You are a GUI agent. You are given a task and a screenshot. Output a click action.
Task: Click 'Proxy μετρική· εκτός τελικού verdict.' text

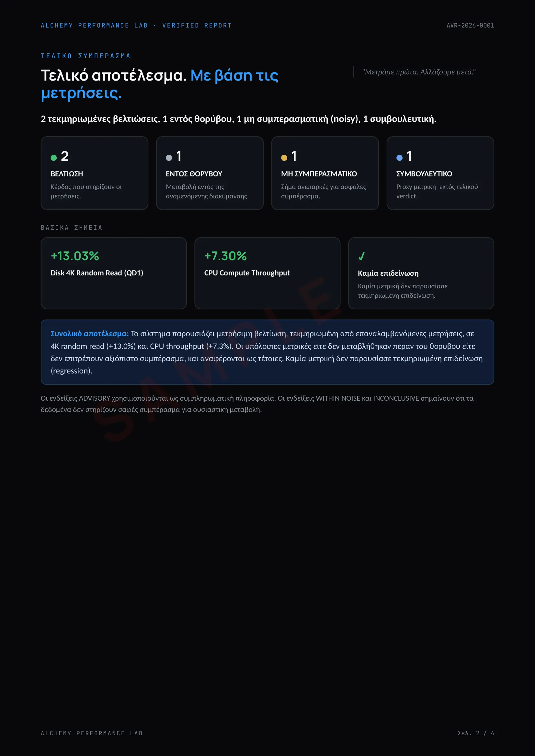click(437, 191)
